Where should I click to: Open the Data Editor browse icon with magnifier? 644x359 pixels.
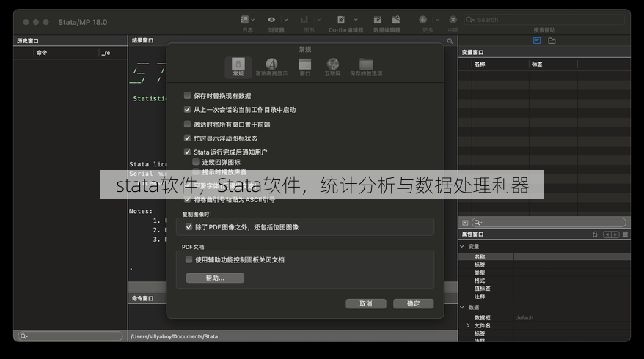(396, 20)
